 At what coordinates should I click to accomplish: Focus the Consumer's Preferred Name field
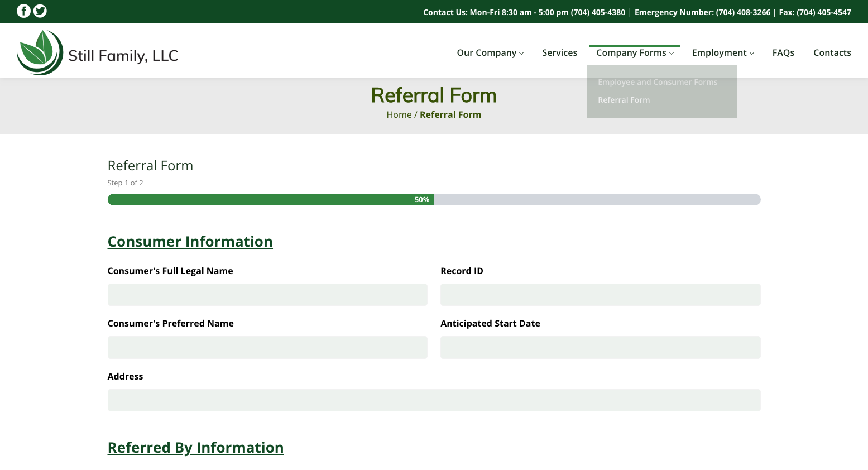(x=267, y=347)
